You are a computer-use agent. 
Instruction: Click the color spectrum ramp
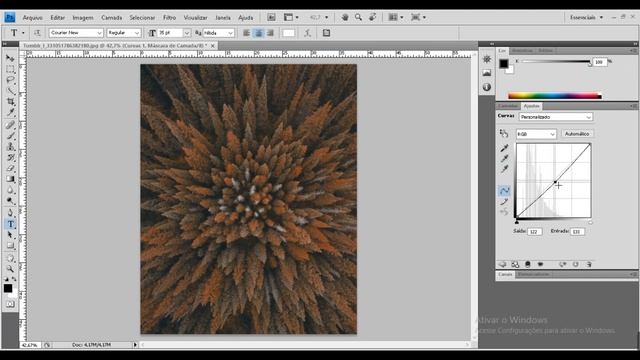click(x=555, y=96)
